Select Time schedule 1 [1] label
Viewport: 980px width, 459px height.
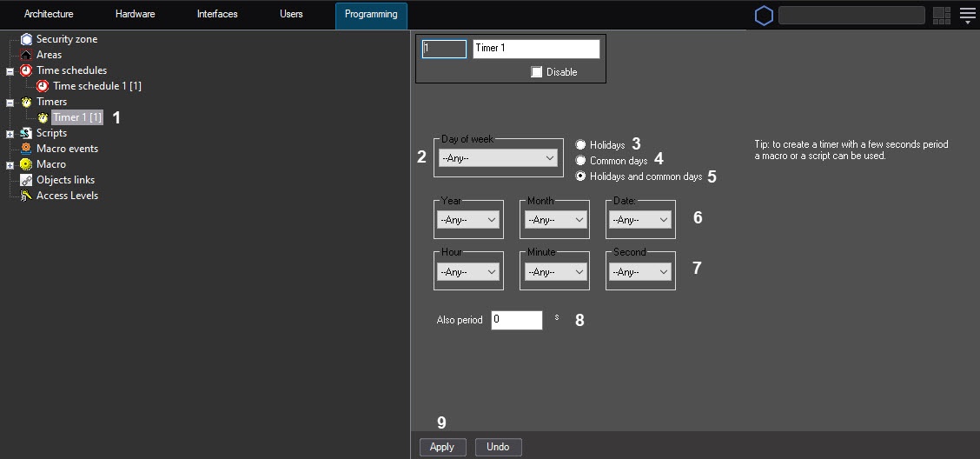(x=97, y=86)
